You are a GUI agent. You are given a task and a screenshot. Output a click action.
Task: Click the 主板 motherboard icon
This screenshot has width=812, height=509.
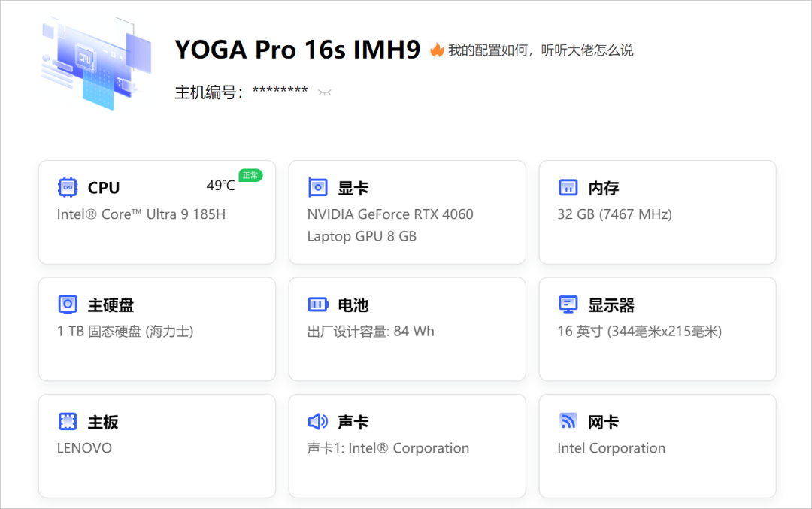pos(68,422)
